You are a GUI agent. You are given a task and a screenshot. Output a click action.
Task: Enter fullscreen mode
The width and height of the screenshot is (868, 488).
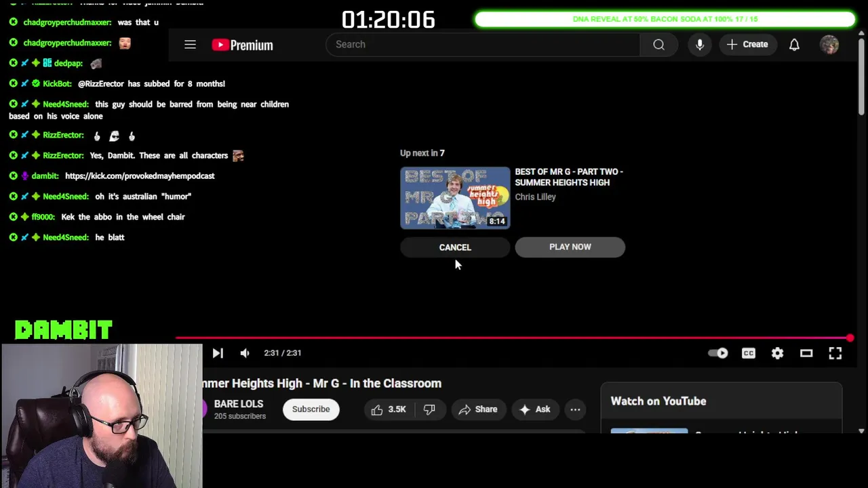pyautogui.click(x=835, y=353)
